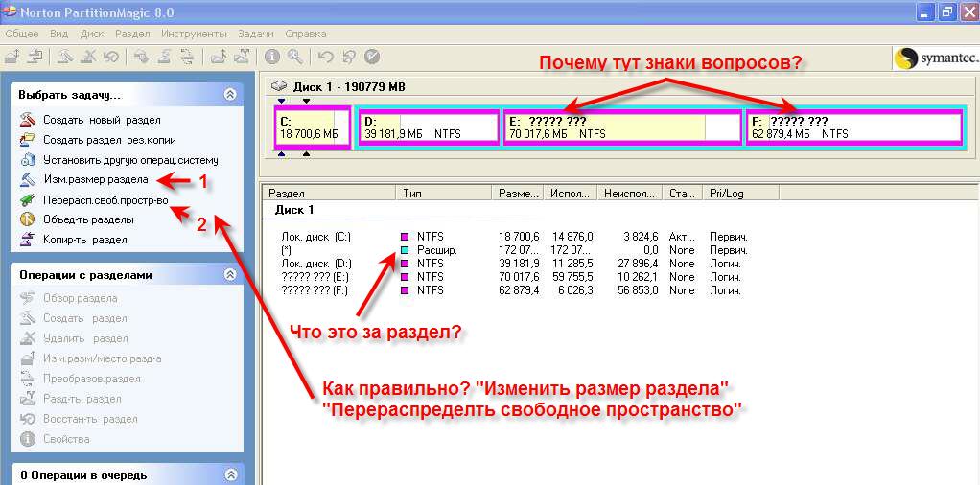Sort by the Раздел column header
The image size is (980, 485).
pyautogui.click(x=329, y=194)
